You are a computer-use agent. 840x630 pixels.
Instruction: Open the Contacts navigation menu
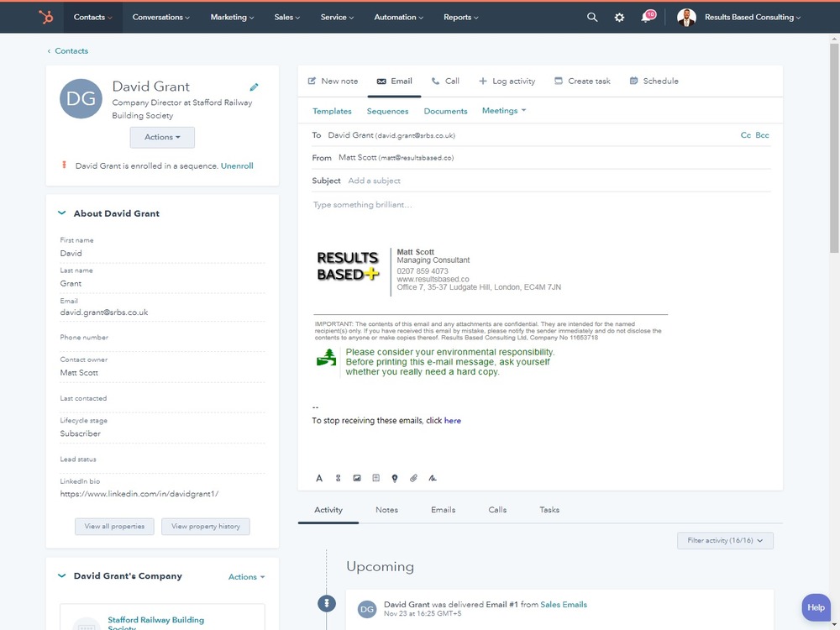click(92, 17)
